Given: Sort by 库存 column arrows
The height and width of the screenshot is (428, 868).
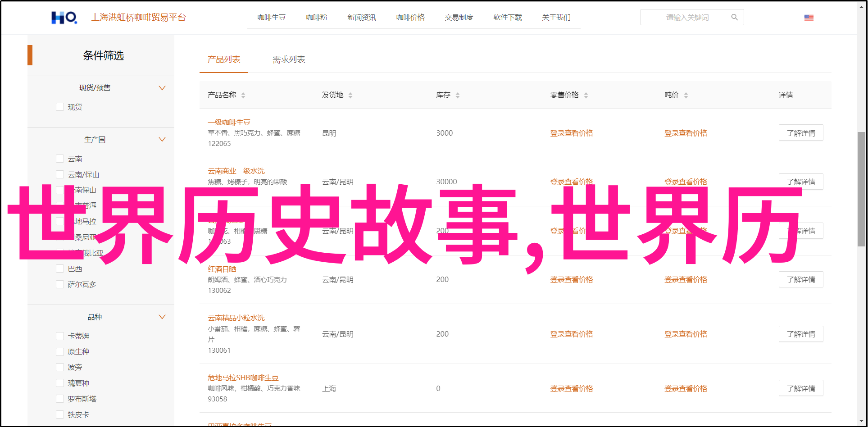Looking at the screenshot, I should tap(458, 95).
